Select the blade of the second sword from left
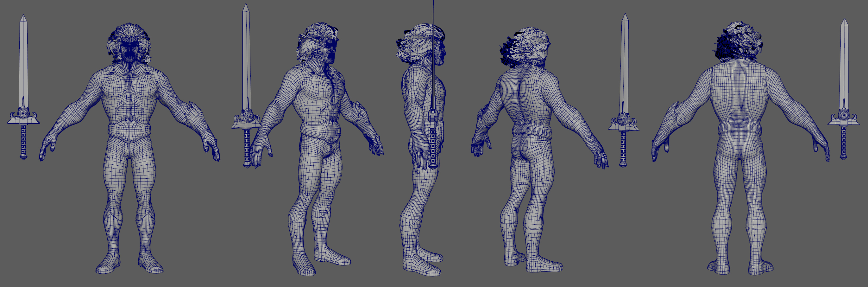The height and width of the screenshot is (287, 868). 246,57
